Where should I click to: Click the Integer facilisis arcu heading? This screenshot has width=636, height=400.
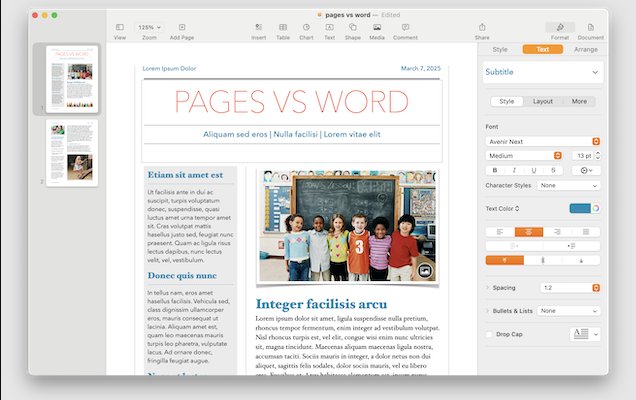(x=321, y=304)
